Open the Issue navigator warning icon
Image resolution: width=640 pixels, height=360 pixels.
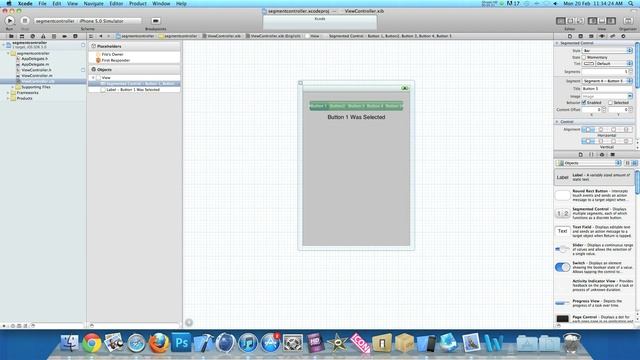43,36
